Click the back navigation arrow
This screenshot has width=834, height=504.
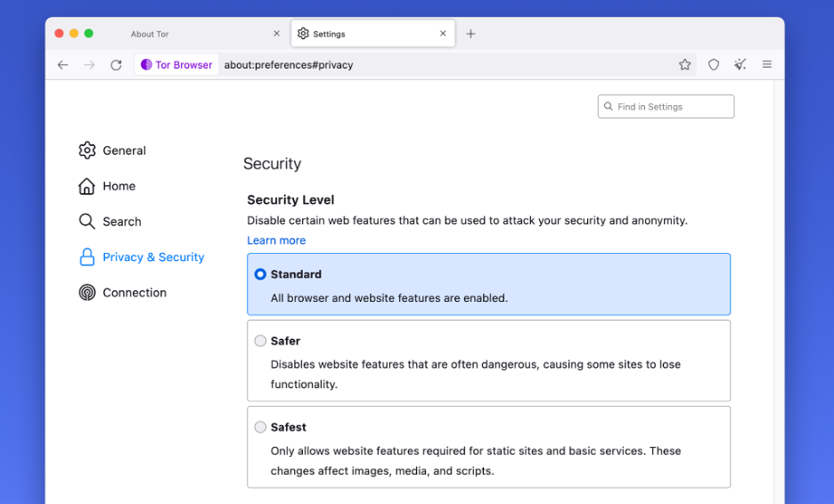pos(62,65)
